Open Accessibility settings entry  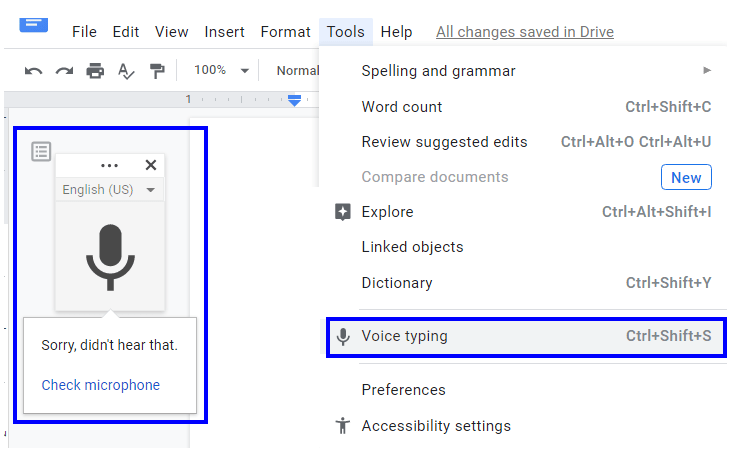436,426
